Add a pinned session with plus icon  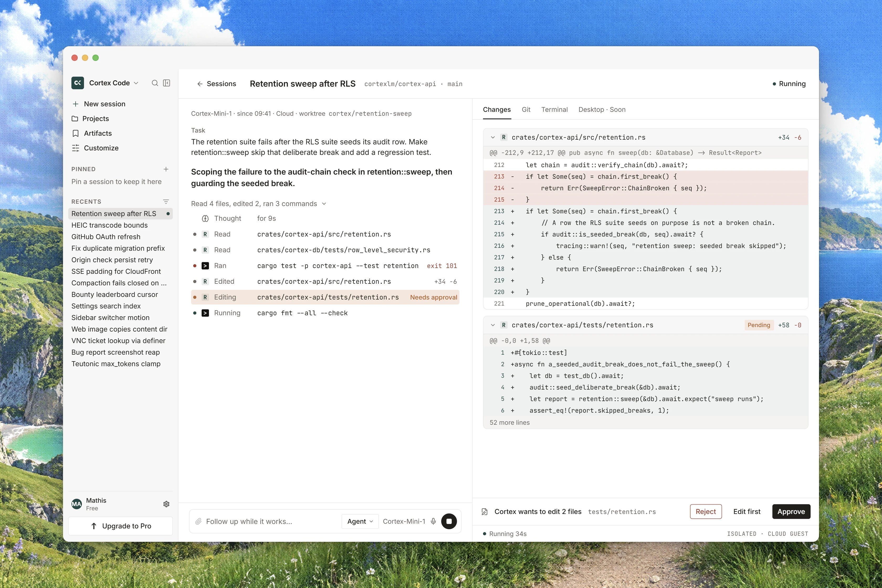166,169
